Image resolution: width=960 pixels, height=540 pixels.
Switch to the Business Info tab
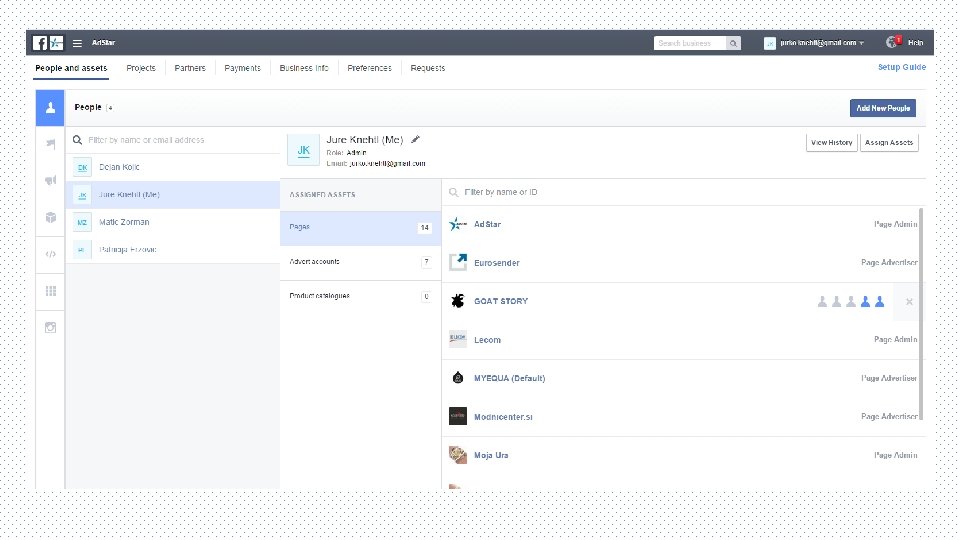click(x=304, y=68)
